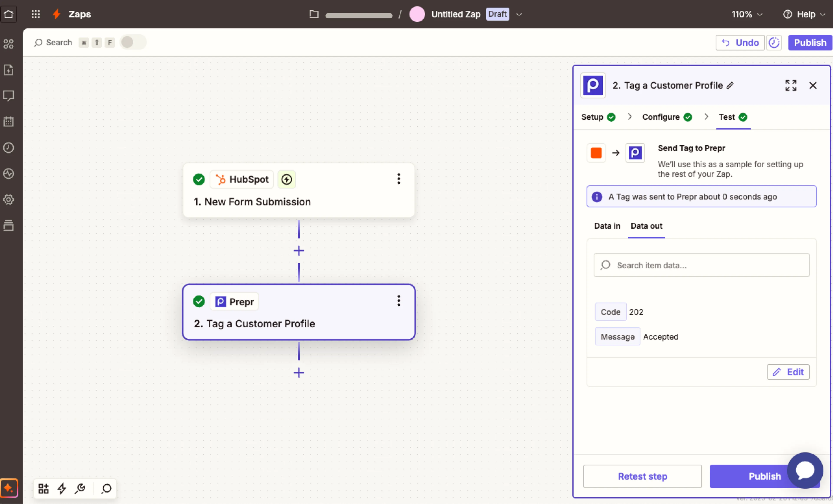Screen dimensions: 833x504
Task: Open the Zapier home icon
Action: (x=8, y=14)
